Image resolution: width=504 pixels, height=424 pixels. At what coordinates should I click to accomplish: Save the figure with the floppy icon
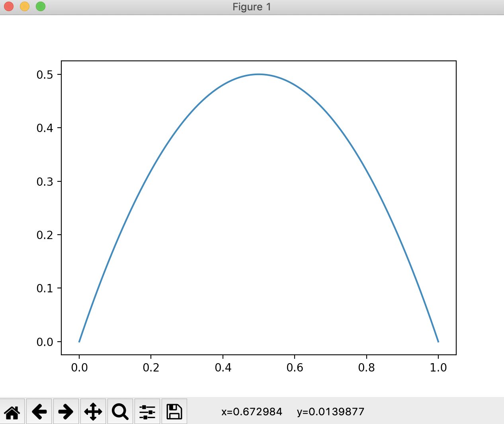174,411
